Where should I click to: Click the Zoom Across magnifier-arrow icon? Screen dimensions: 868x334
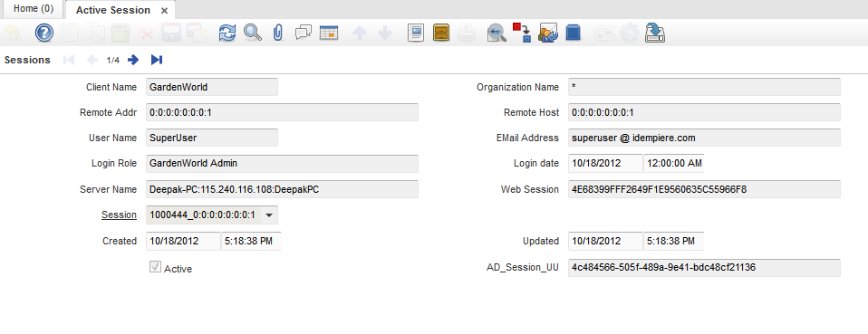497,33
